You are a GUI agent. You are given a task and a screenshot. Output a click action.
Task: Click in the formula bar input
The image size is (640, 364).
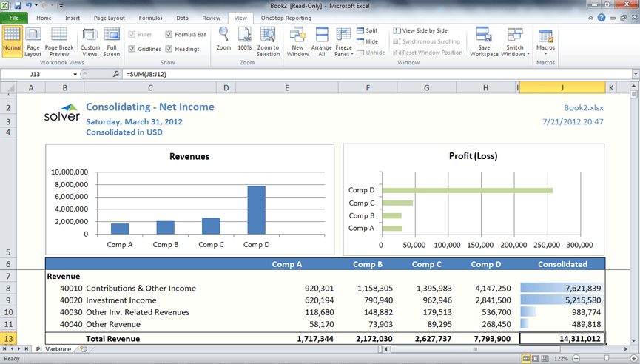tap(377, 74)
